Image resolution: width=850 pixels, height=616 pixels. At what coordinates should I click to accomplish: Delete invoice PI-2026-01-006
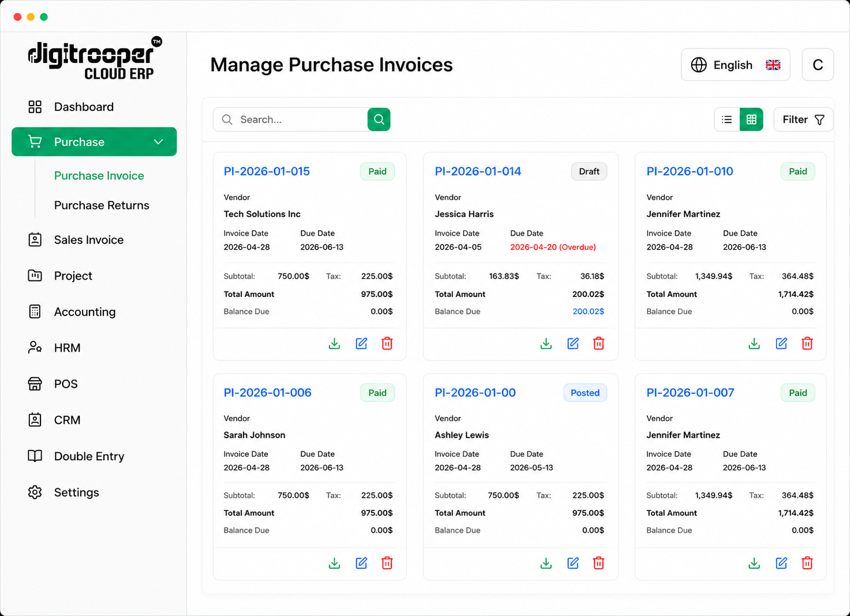[387, 563]
